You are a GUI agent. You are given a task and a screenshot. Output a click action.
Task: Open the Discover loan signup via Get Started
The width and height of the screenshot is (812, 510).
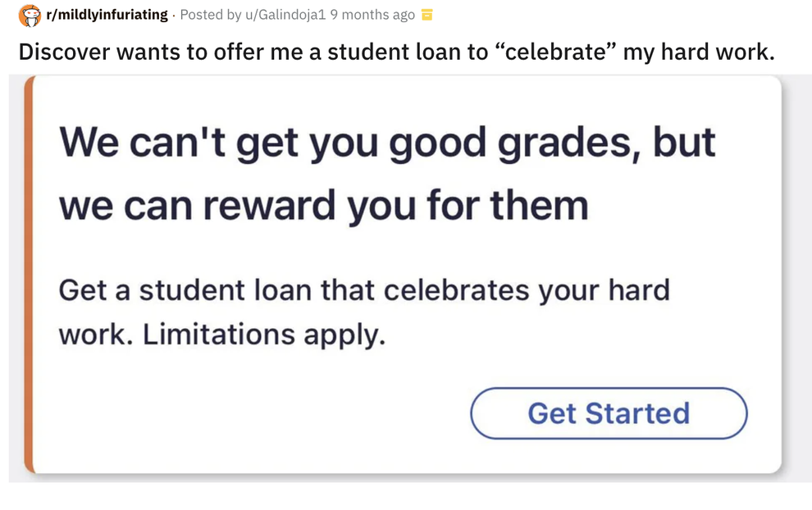click(609, 413)
